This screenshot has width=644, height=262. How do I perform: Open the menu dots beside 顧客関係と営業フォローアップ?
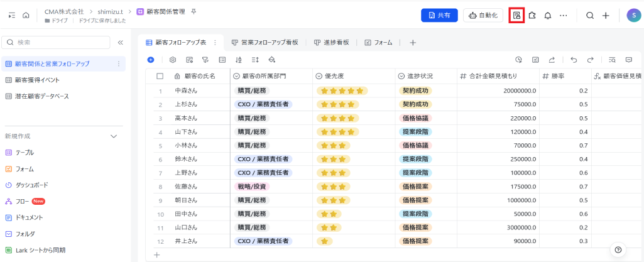[x=119, y=63]
